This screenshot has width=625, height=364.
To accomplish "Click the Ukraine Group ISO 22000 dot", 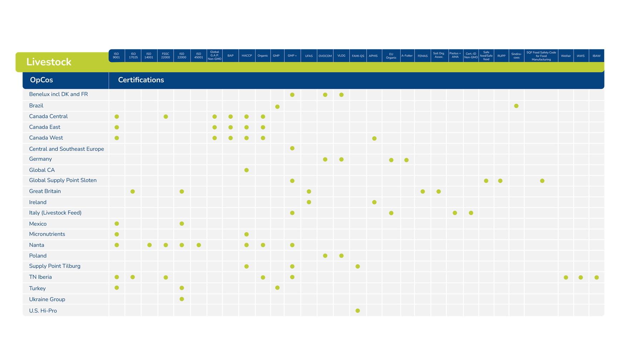I will [182, 299].
